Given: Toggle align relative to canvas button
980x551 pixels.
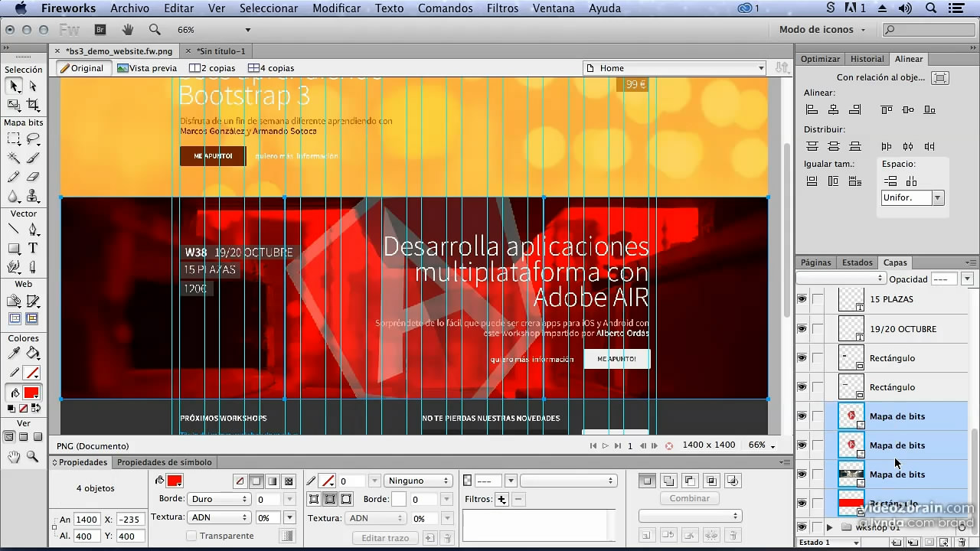Looking at the screenshot, I should [x=940, y=77].
